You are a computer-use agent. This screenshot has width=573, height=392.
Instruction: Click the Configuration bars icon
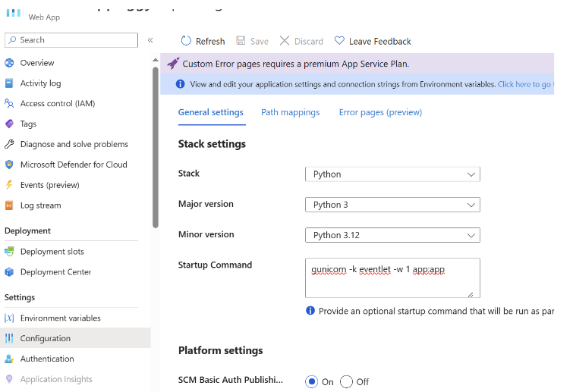pos(9,338)
